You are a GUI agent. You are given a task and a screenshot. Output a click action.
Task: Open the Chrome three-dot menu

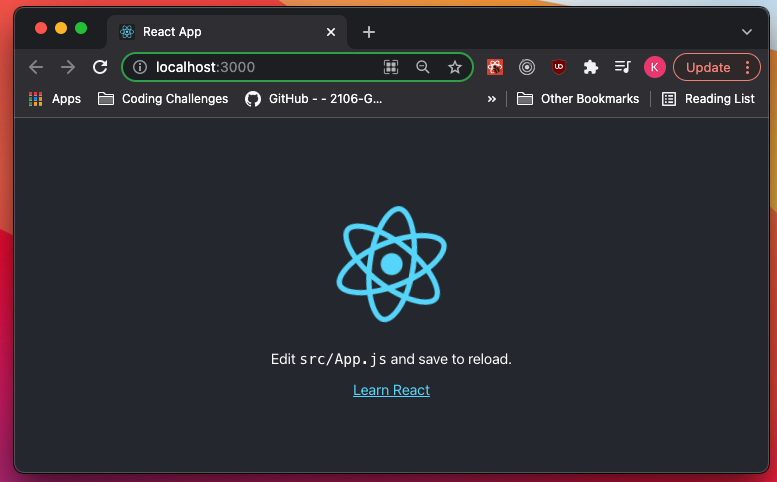coord(747,67)
